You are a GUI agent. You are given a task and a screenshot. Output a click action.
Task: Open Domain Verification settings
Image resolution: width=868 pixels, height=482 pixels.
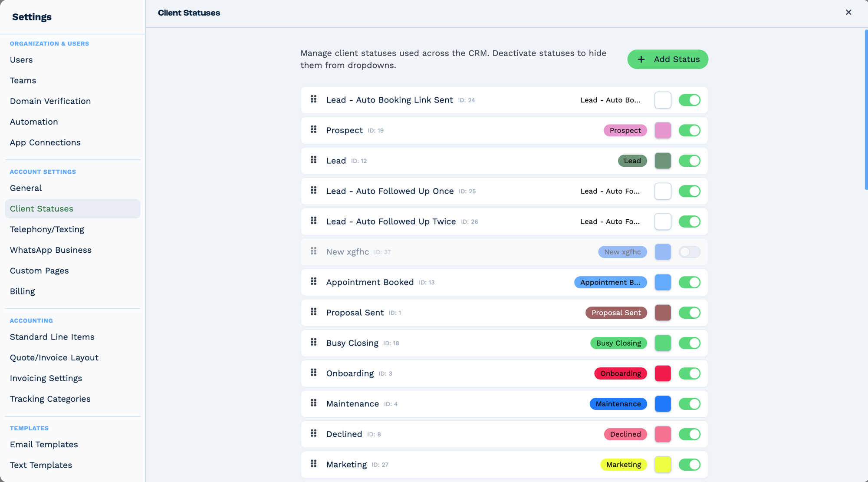[72, 101]
